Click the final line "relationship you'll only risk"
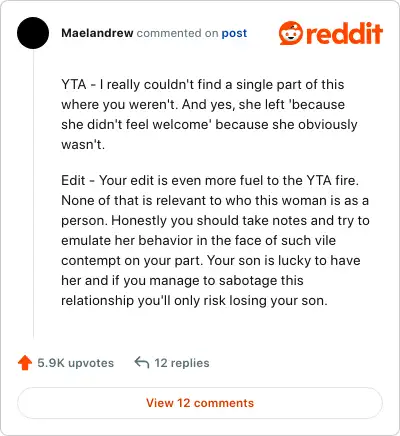 [x=194, y=300]
